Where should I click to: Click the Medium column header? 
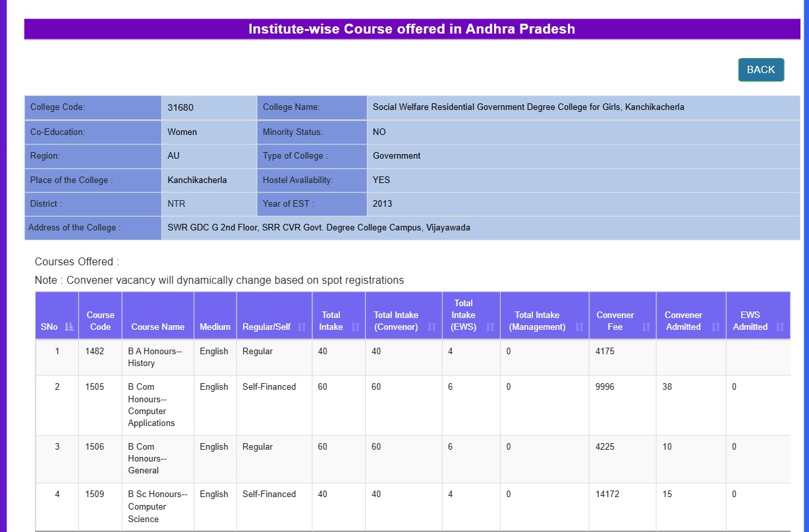(215, 327)
